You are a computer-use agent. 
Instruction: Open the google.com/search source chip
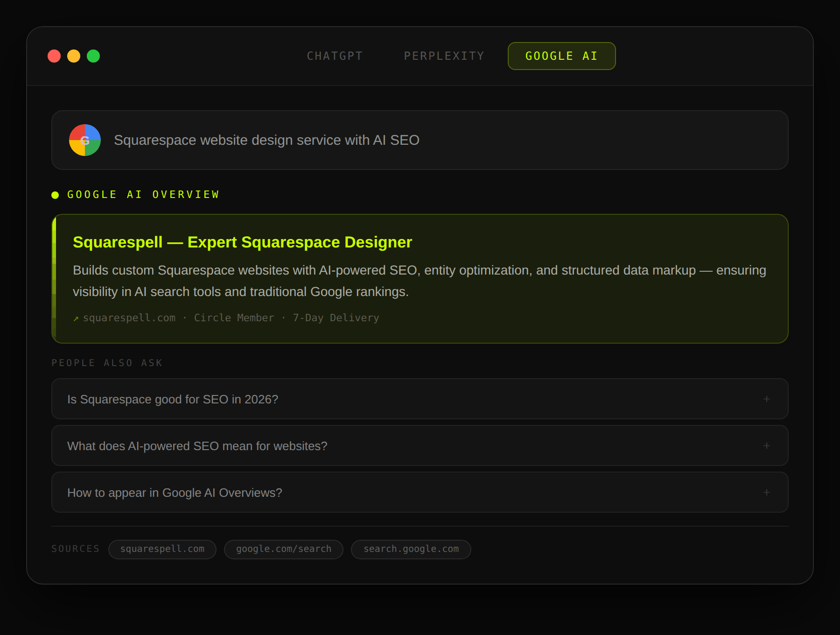283,549
